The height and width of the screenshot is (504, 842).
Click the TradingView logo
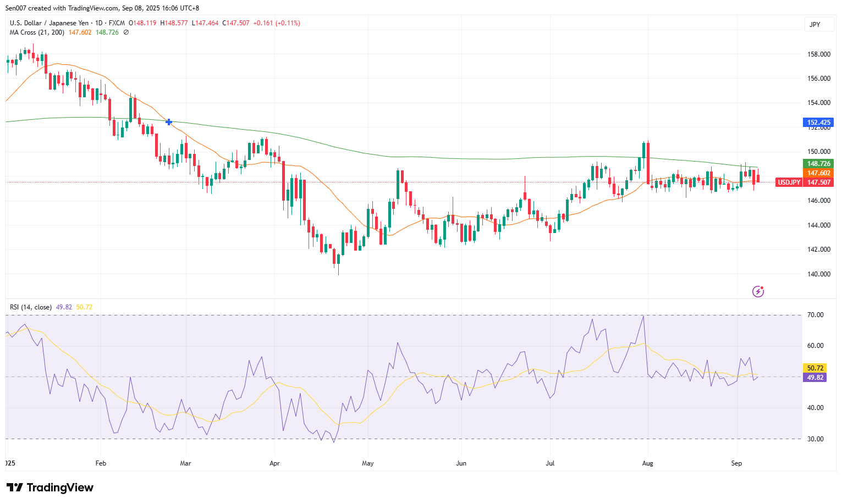tap(50, 488)
